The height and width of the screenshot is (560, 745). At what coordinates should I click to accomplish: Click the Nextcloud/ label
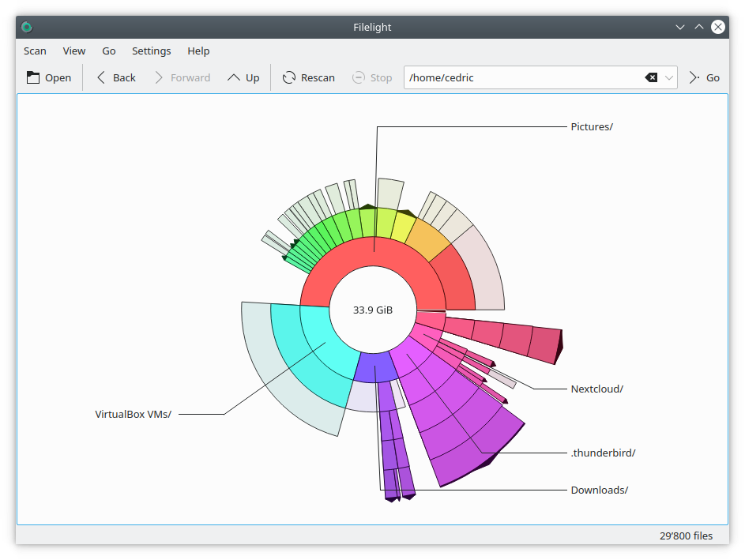click(x=596, y=389)
